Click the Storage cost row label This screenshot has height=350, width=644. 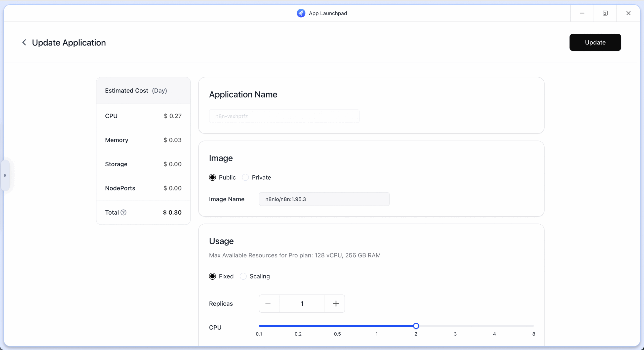(x=116, y=164)
